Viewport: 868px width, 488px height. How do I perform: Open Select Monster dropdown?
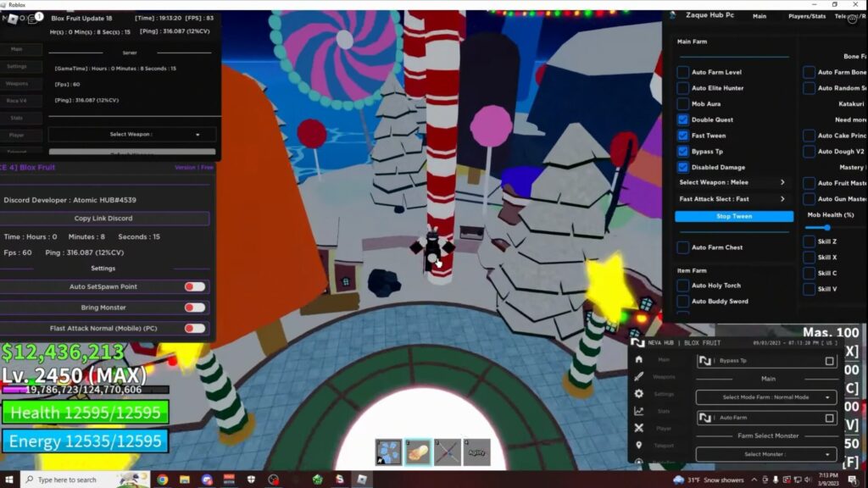coord(765,454)
